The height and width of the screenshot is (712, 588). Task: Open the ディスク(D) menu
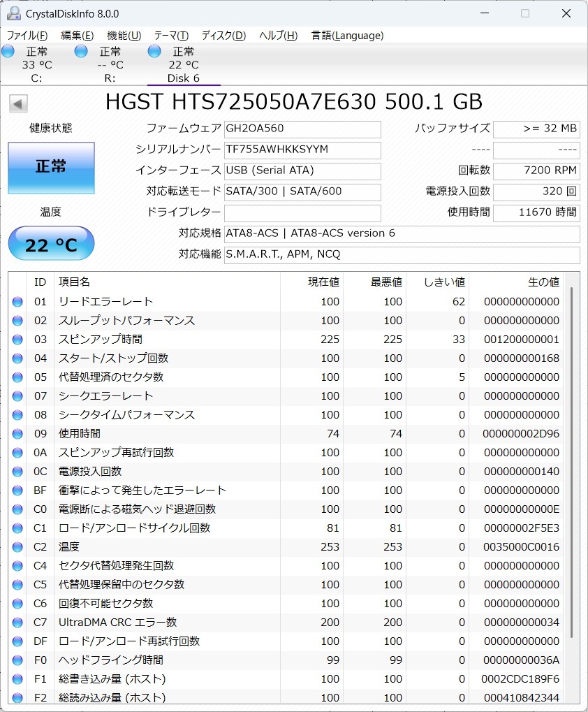[223, 36]
